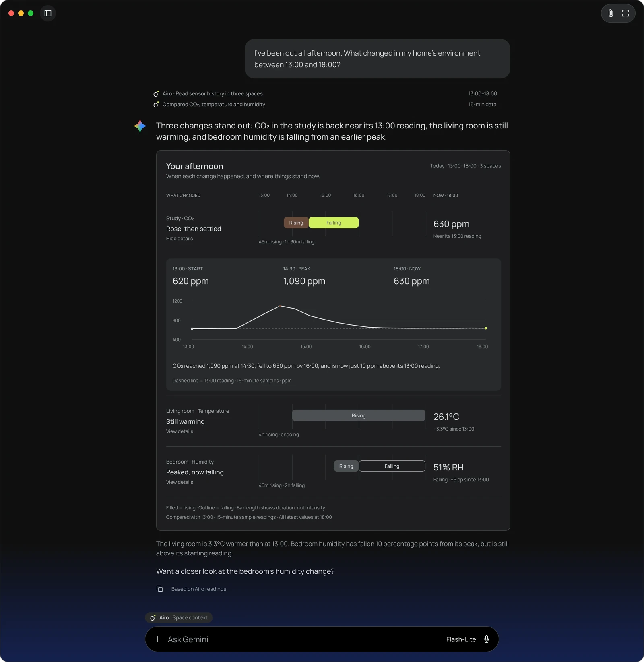Click the 18:00 green end point on chart
This screenshot has height=662, width=644.
click(486, 328)
